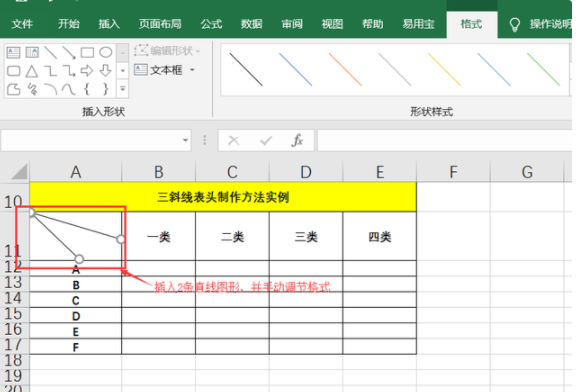Select the triangle shape
This screenshot has width=579, height=392.
[32, 71]
